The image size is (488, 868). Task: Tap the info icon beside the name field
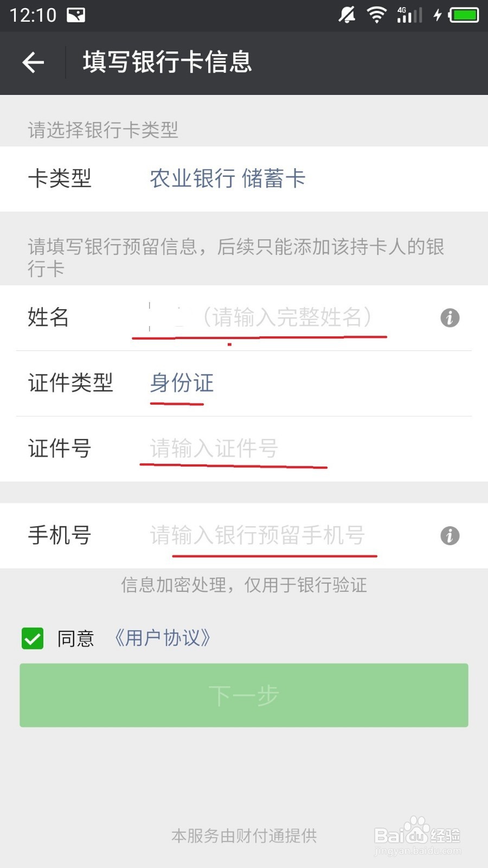coord(450,318)
